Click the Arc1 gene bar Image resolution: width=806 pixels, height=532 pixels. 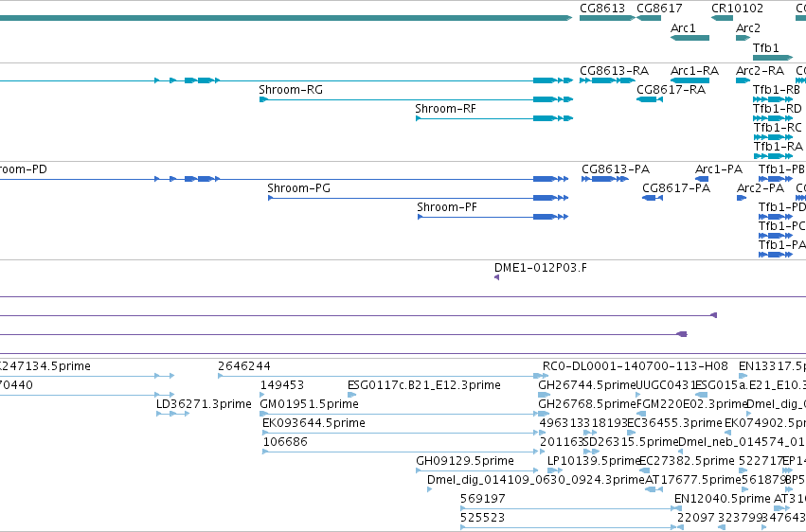(690, 38)
